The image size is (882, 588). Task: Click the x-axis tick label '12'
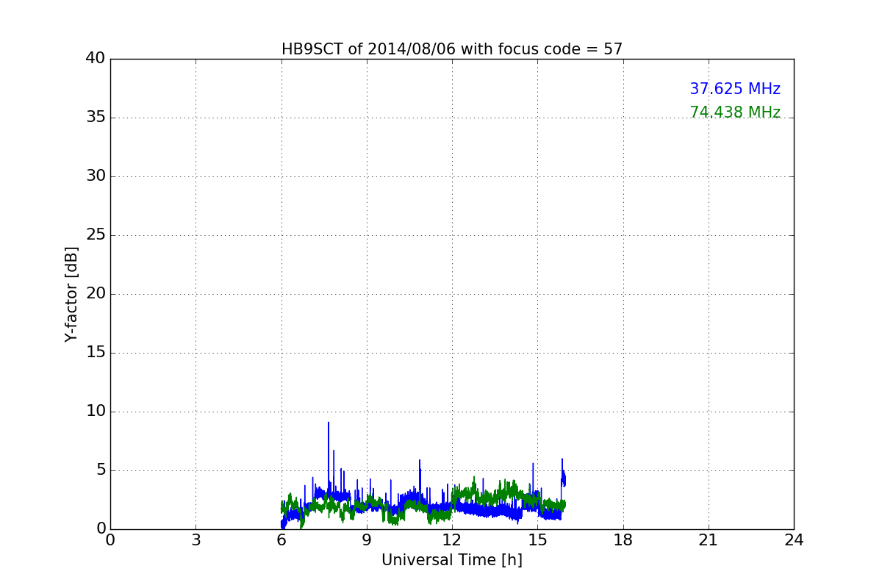[x=452, y=540]
